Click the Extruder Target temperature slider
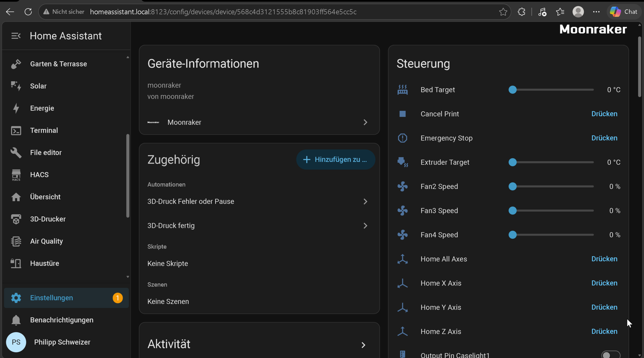This screenshot has height=358, width=644. point(551,162)
